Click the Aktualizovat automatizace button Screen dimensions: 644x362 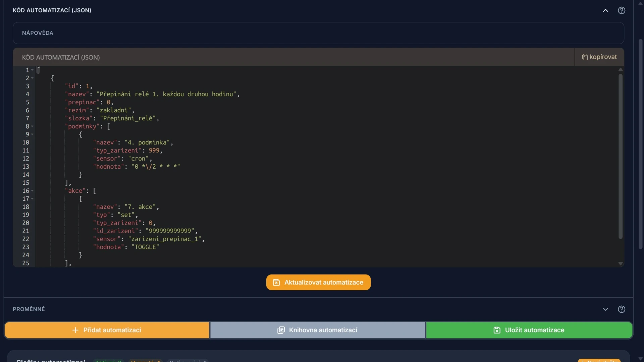[x=318, y=282]
